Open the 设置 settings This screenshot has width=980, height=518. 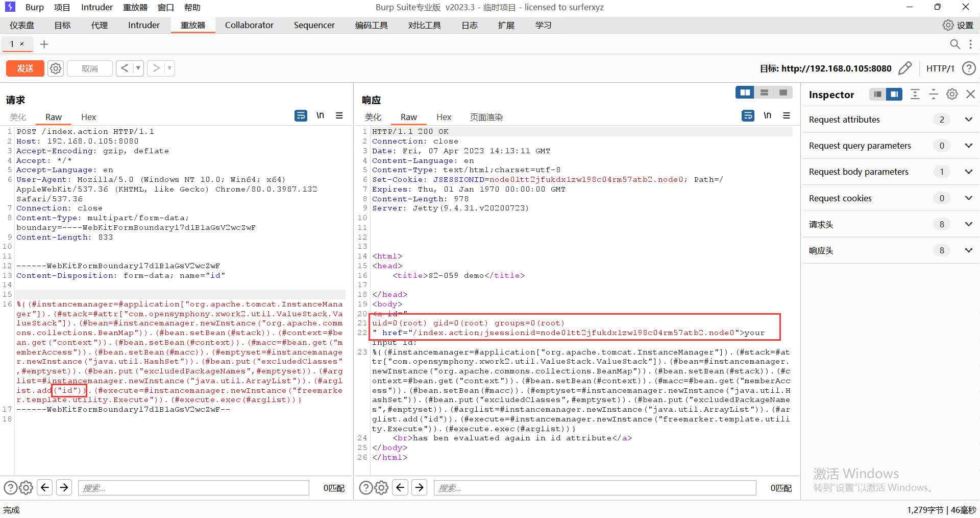click(x=958, y=25)
